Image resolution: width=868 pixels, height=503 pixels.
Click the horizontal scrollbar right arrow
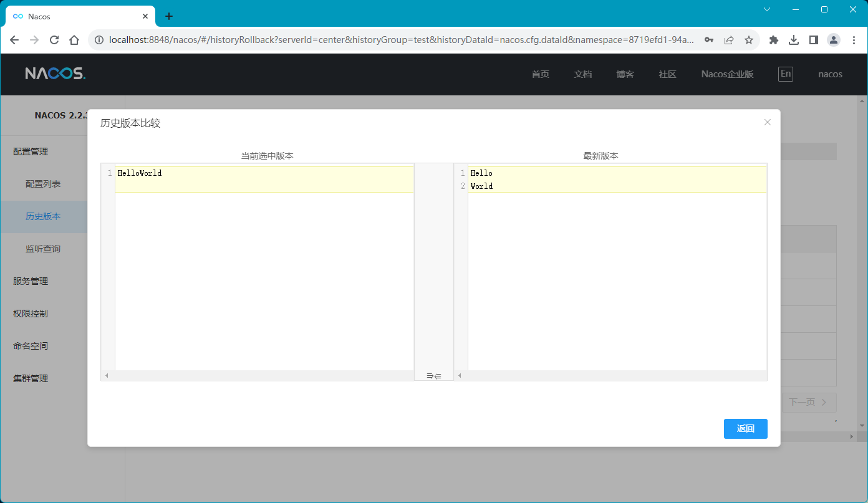click(852, 437)
